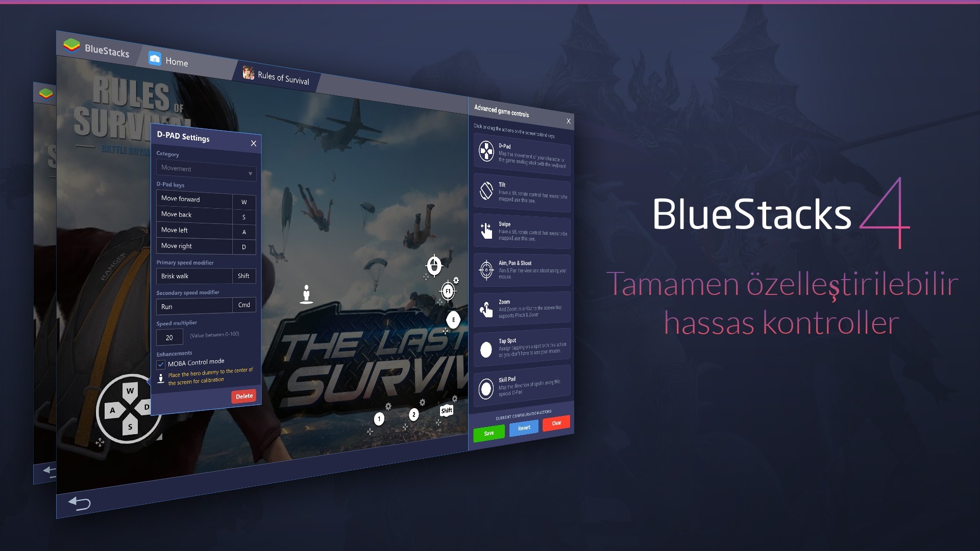This screenshot has width=980, height=551.
Task: Select the Tilt control icon
Action: (486, 190)
